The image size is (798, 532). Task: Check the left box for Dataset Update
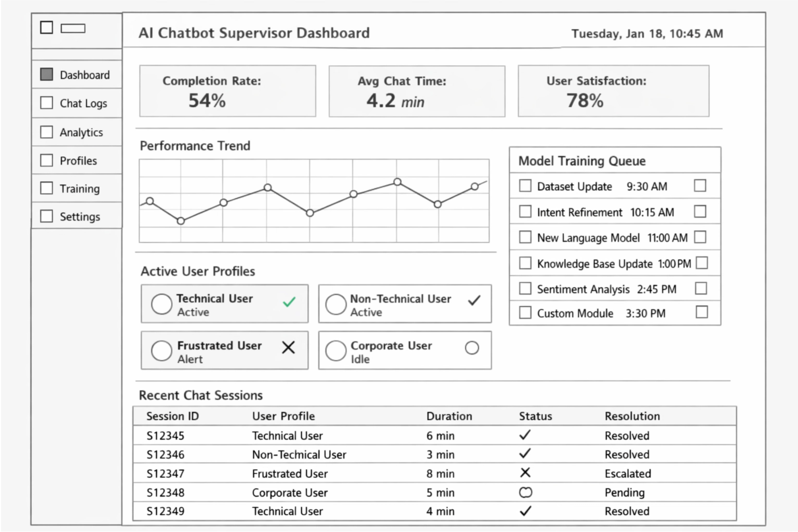525,186
